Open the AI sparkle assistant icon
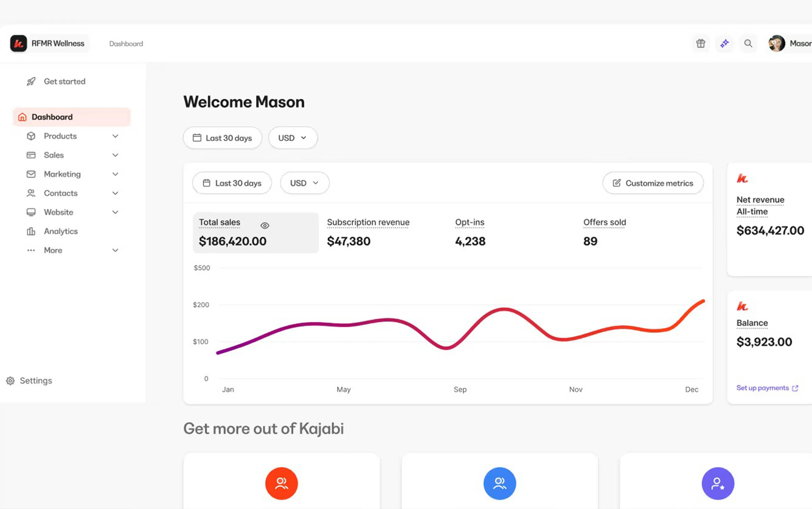 pyautogui.click(x=724, y=43)
